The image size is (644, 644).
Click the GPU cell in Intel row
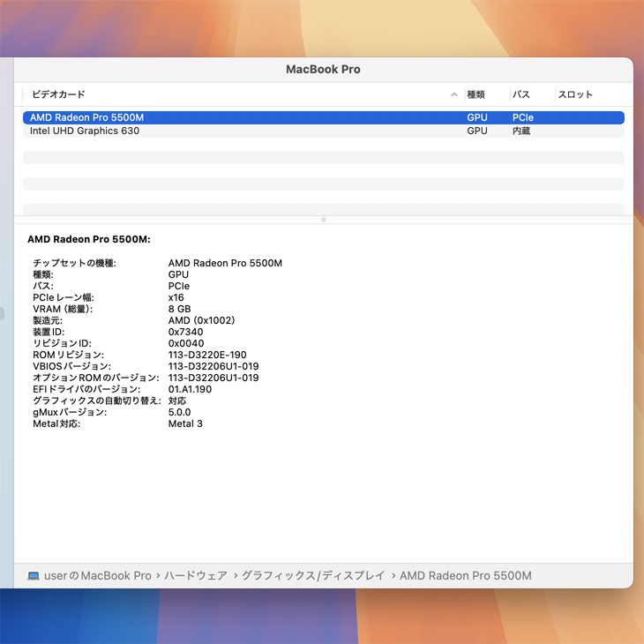coord(477,131)
